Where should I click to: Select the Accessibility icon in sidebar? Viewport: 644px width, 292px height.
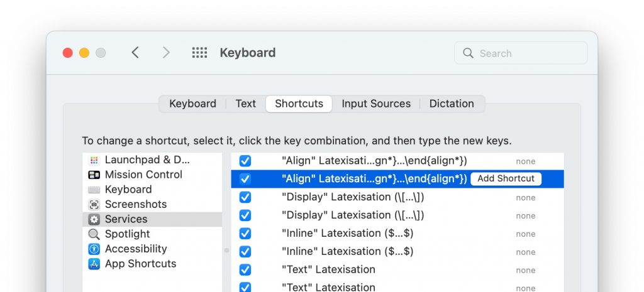click(94, 249)
